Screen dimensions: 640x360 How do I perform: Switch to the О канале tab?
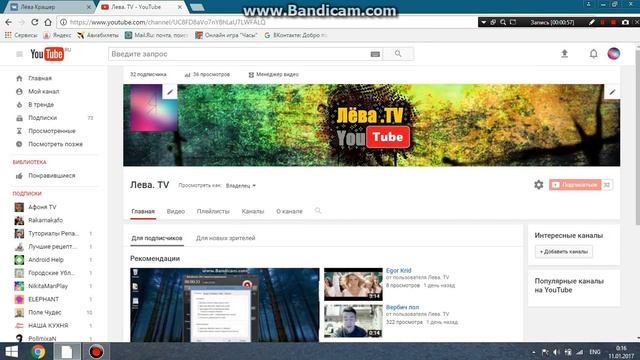(289, 211)
